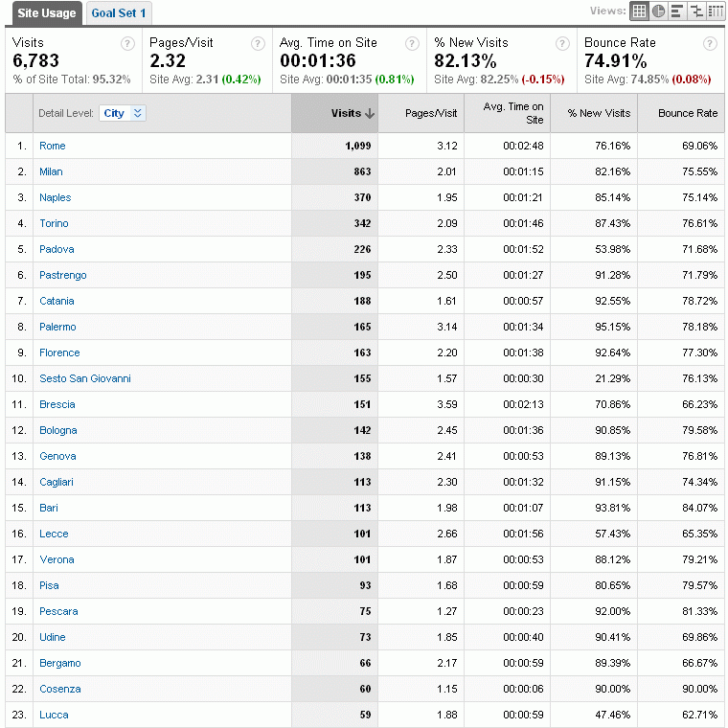The height and width of the screenshot is (728, 728).
Task: Click Sesto San Giovanni's 21.29% new visits
Action: tap(613, 378)
